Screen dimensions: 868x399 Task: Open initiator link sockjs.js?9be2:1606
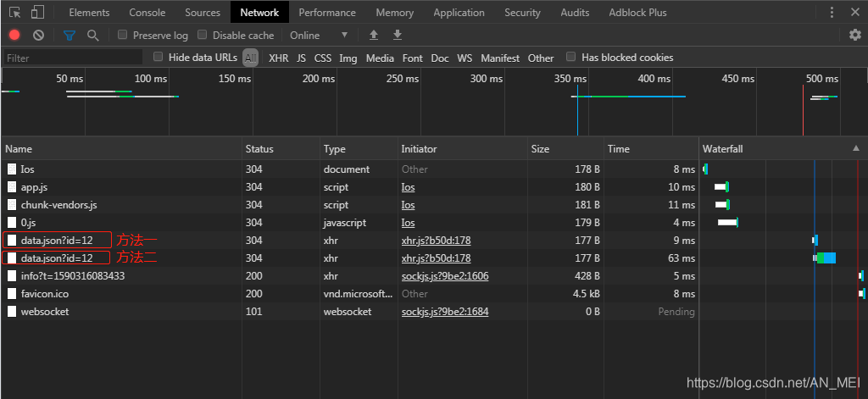[x=445, y=275]
